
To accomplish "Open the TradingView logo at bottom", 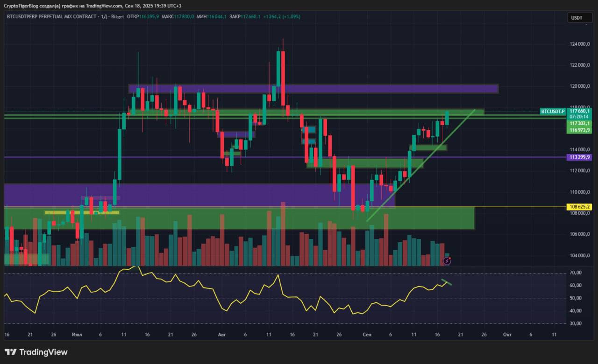I will coord(36,352).
